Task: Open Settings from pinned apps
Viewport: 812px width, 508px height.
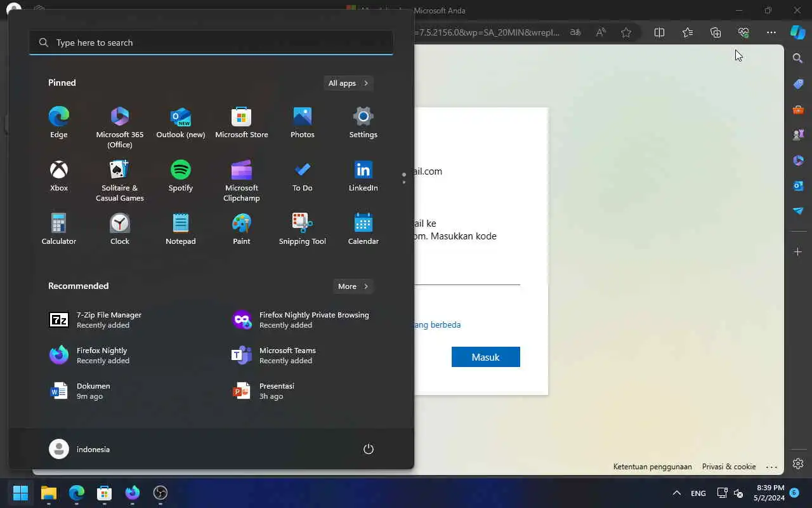Action: click(x=363, y=123)
